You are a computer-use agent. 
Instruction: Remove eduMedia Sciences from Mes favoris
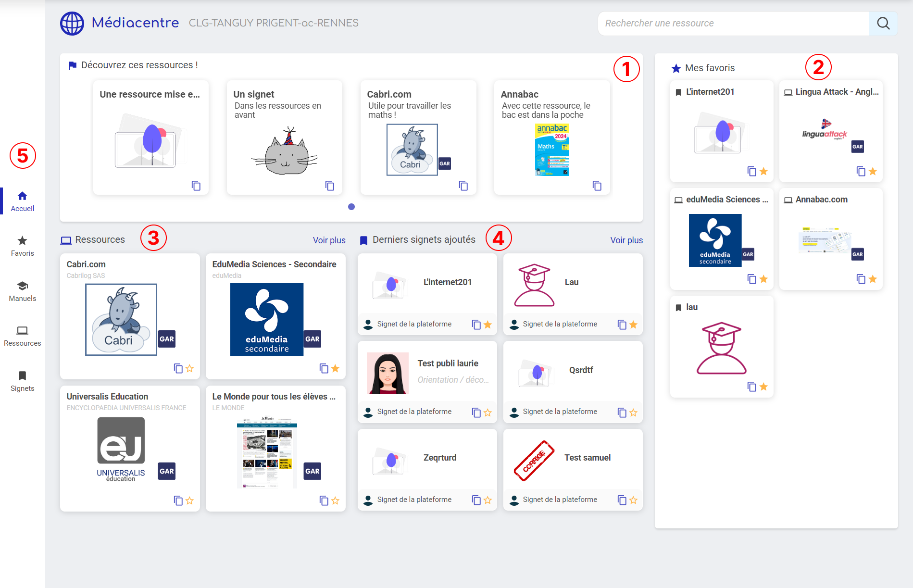(764, 279)
